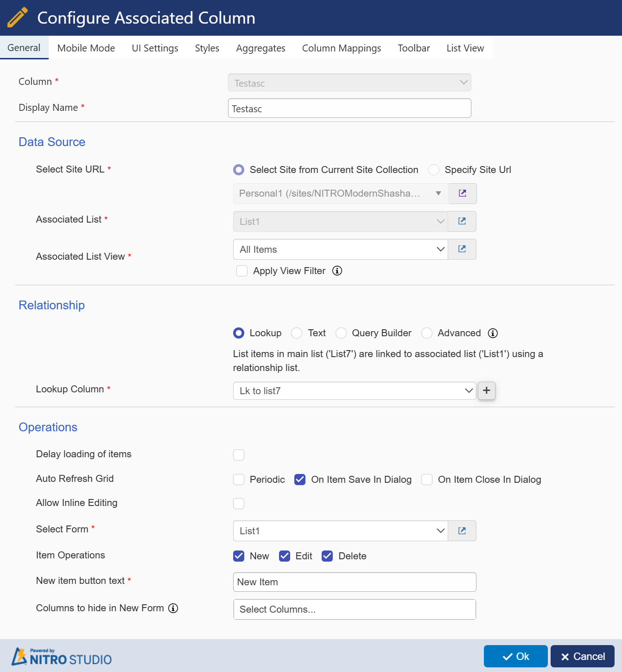Expand the Select Form dropdown
The height and width of the screenshot is (672, 622).
[x=341, y=531]
